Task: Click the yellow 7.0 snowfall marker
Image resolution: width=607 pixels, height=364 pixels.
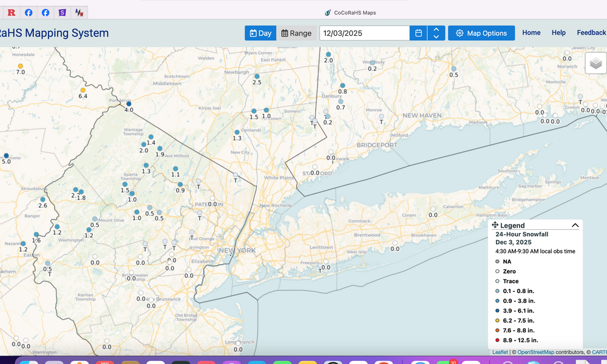Action: [20, 66]
